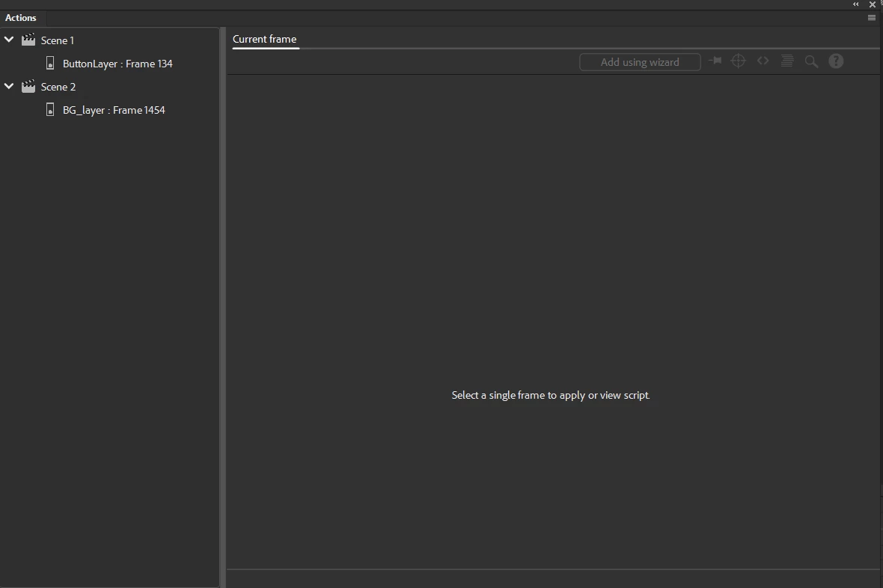Viewport: 883px width, 588px height.
Task: Collapse the Scene 2 tree node
Action: tap(9, 87)
